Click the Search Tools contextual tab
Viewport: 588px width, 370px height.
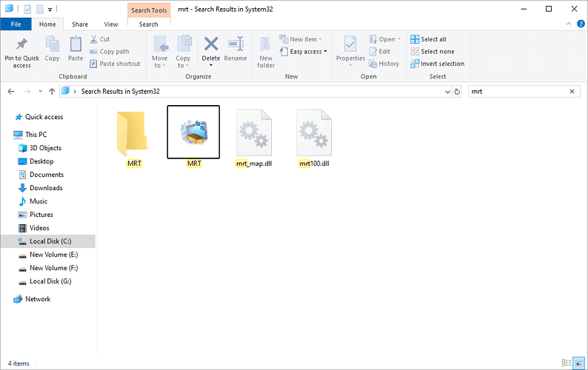pos(149,10)
